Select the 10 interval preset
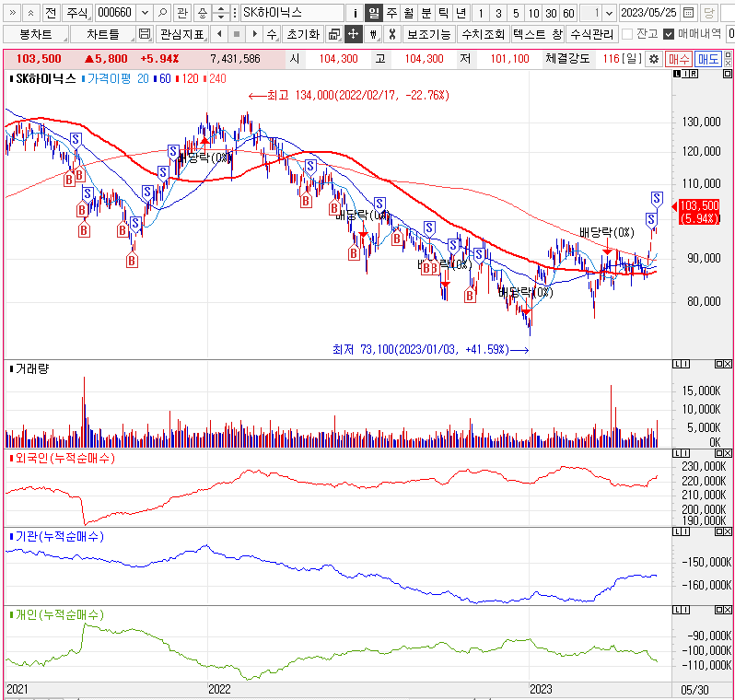Image resolution: width=735 pixels, height=700 pixels. pyautogui.click(x=533, y=13)
